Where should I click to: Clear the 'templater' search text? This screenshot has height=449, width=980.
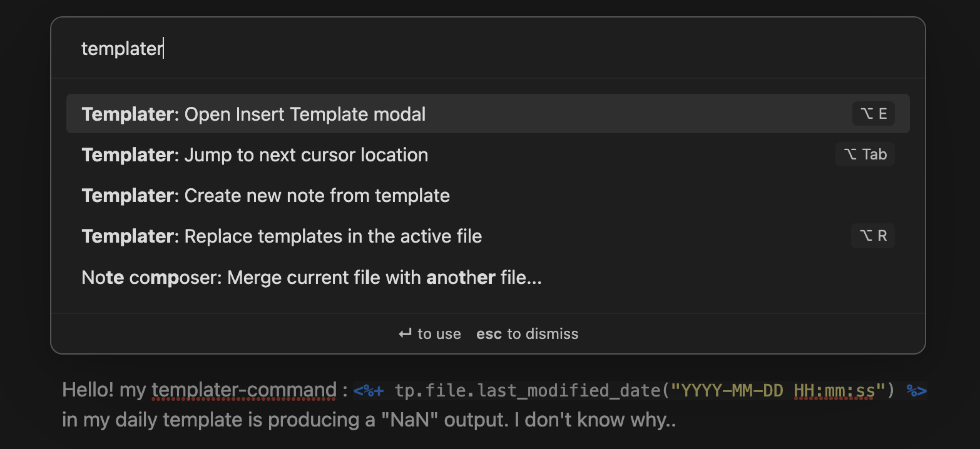pyautogui.click(x=122, y=48)
